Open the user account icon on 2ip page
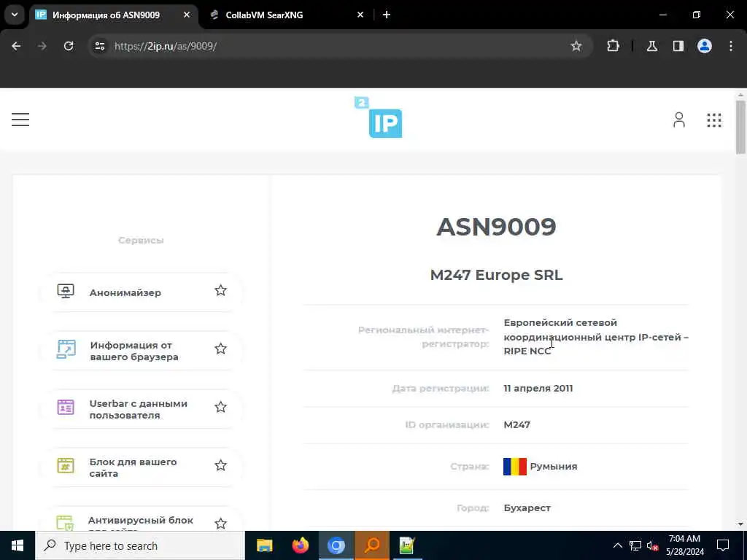 pyautogui.click(x=679, y=120)
